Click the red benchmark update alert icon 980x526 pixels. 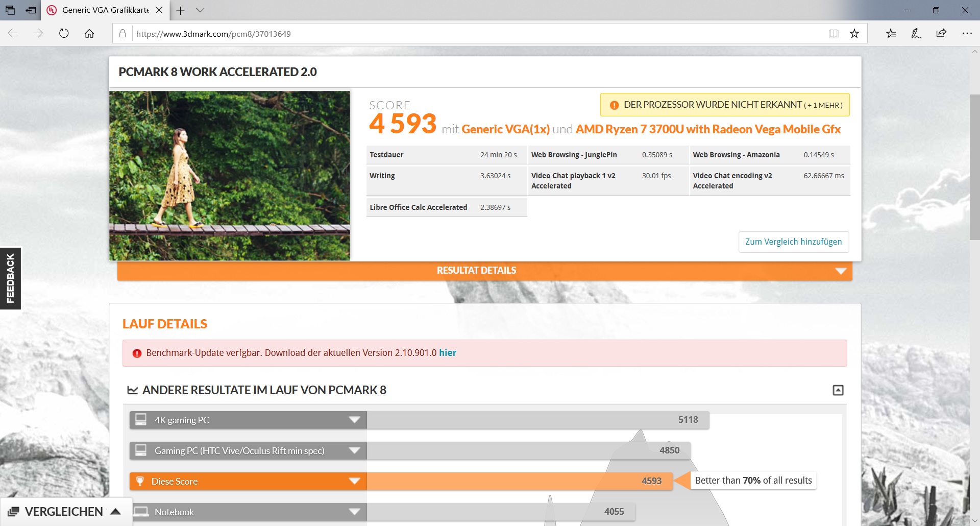pyautogui.click(x=137, y=353)
